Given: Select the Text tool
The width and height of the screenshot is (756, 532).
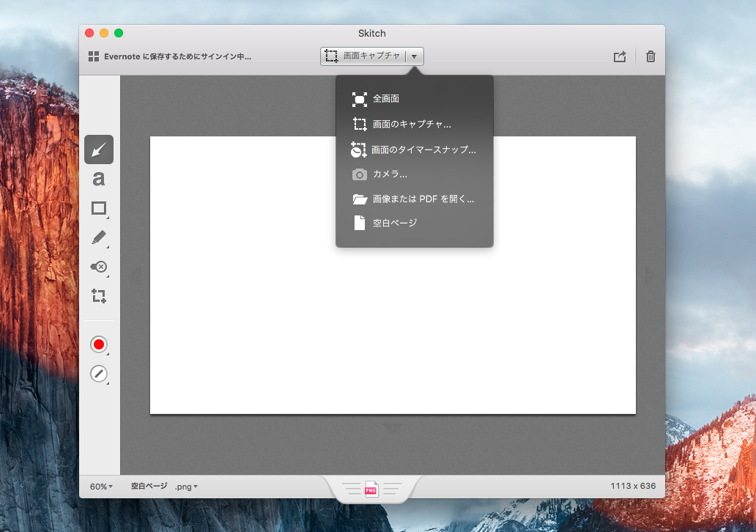Looking at the screenshot, I should [99, 179].
